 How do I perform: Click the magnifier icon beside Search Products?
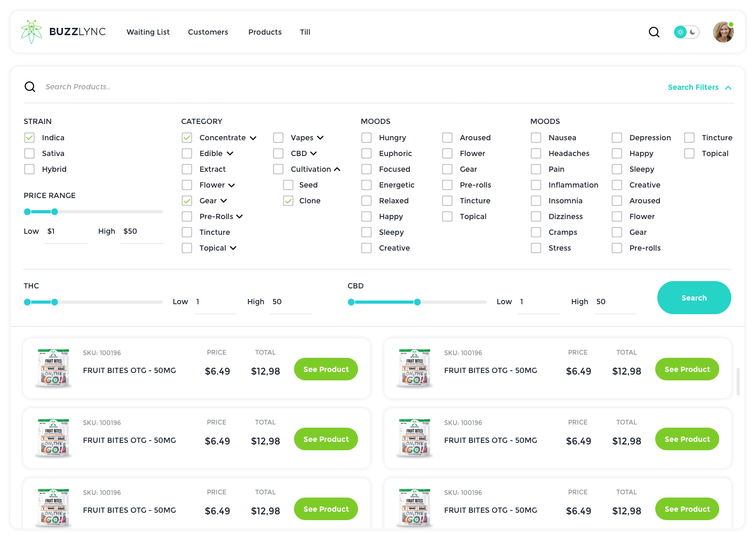[30, 87]
